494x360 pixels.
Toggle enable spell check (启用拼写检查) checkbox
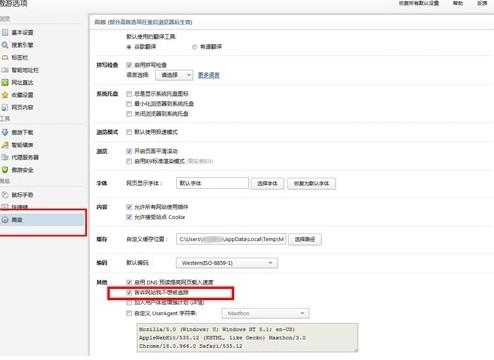(129, 65)
